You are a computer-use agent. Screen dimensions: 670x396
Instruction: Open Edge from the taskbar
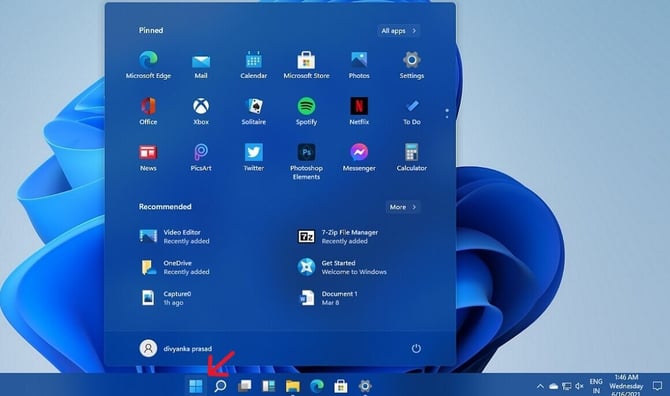pyautogui.click(x=317, y=386)
